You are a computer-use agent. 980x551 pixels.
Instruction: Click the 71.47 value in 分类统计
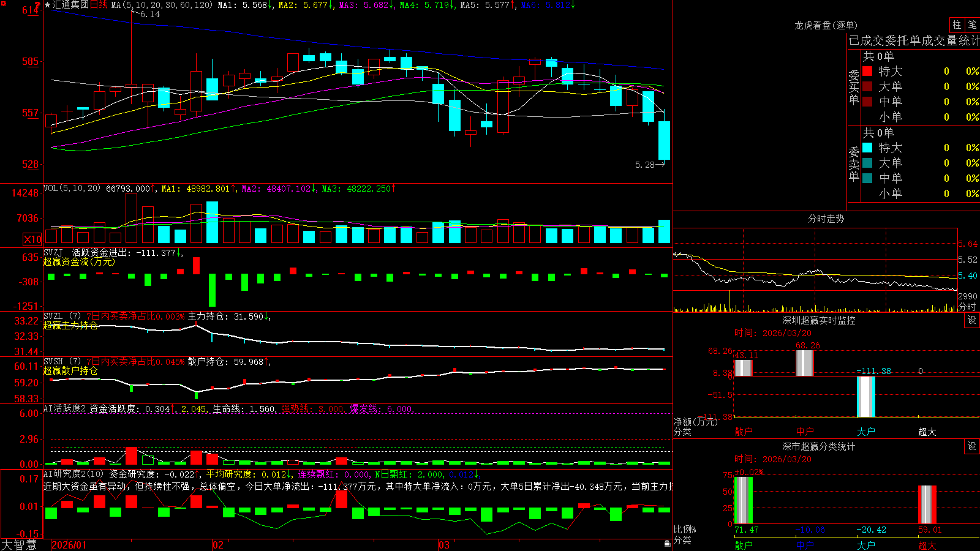[x=746, y=530]
